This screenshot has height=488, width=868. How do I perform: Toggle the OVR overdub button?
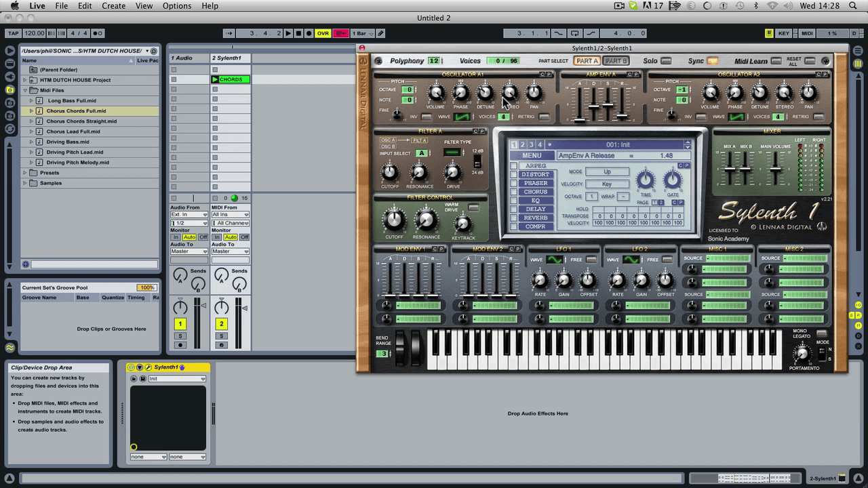pyautogui.click(x=323, y=33)
